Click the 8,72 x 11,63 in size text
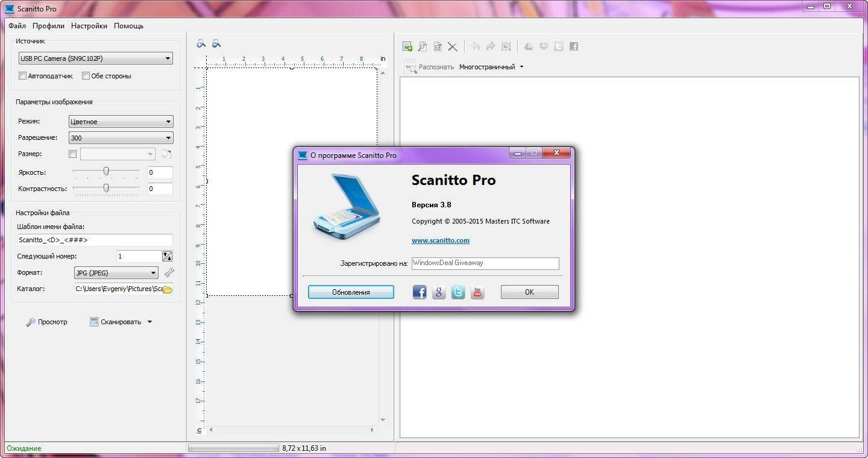868x458 pixels. tap(304, 448)
